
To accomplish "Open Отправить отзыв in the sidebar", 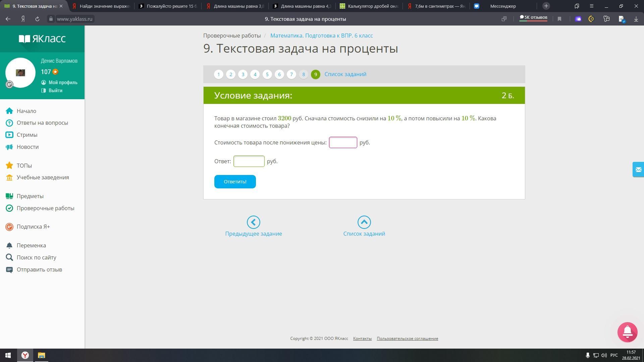I will click(x=34, y=269).
